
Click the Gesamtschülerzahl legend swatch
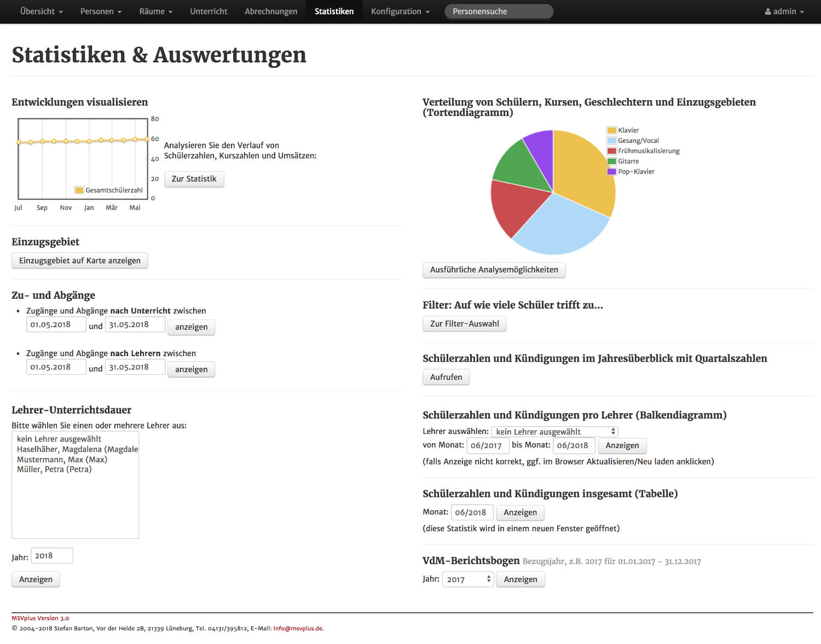pos(79,190)
